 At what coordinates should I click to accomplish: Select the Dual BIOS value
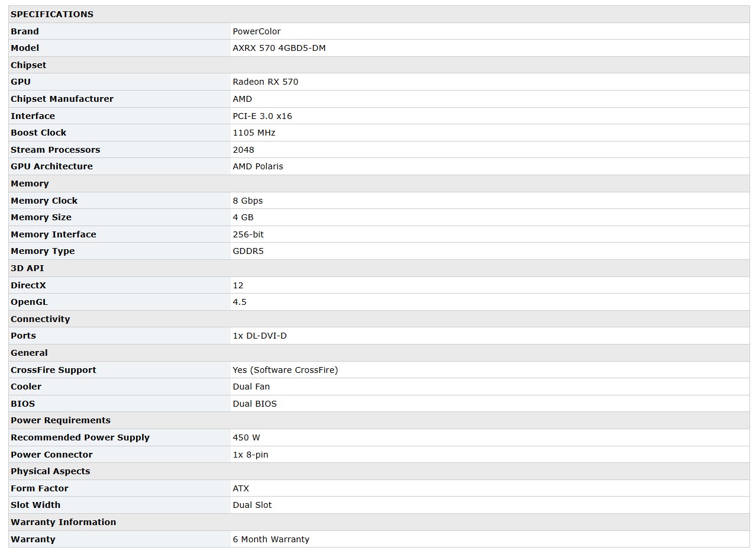pos(255,404)
